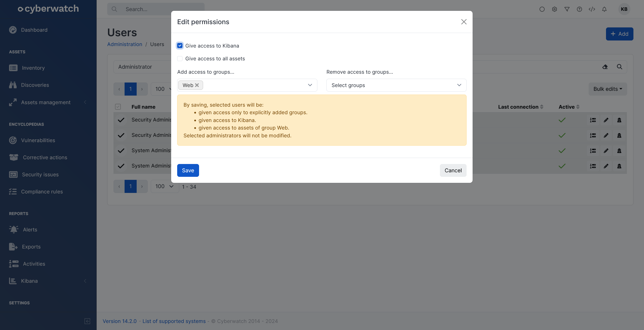Enable Give access to all assets
The height and width of the screenshot is (330, 644).
click(180, 59)
